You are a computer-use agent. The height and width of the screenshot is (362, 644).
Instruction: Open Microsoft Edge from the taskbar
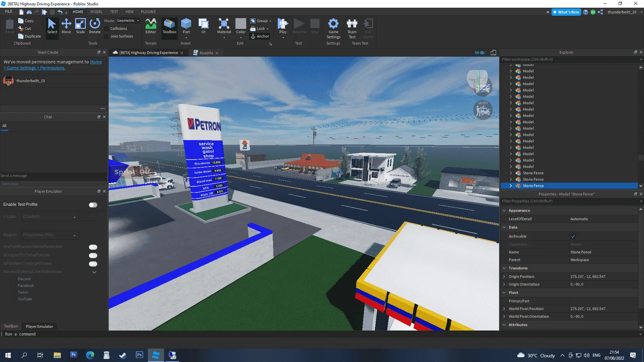pos(90,355)
